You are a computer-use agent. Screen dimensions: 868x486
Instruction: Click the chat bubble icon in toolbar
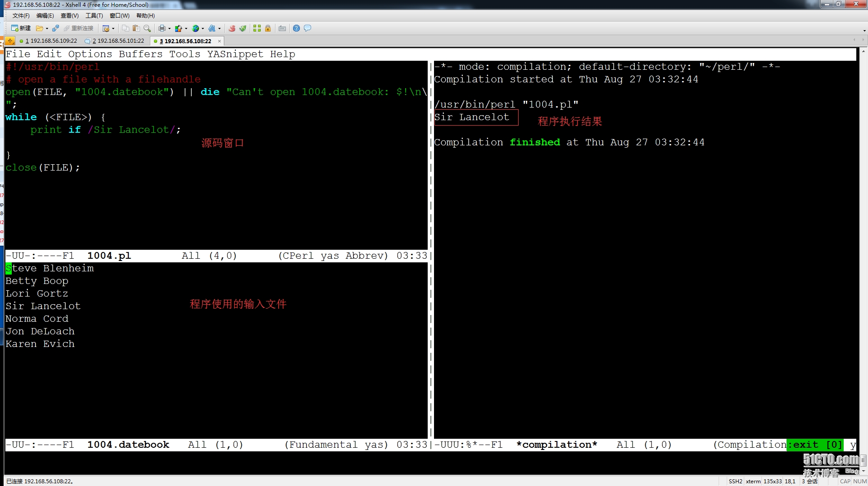(307, 28)
